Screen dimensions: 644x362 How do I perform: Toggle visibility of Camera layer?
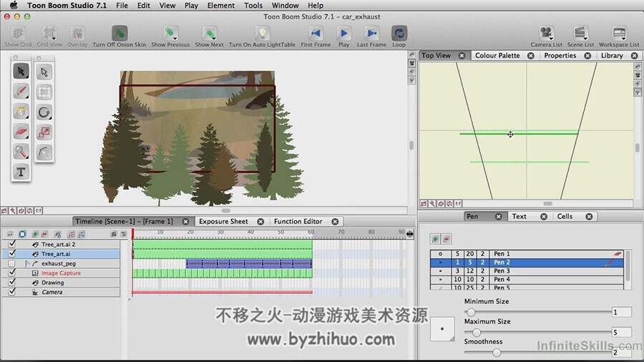point(12,291)
